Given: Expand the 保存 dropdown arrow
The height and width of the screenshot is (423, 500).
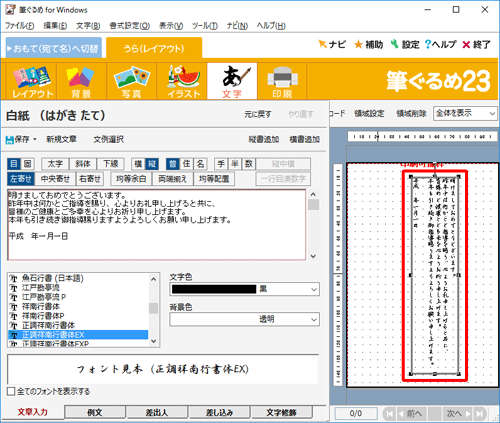Looking at the screenshot, I should click(35, 139).
